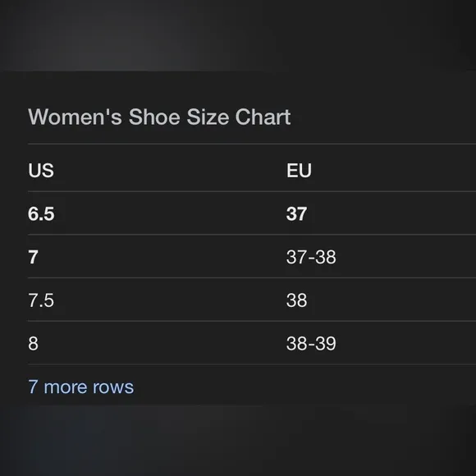Select the EU 37-38 cell

[x=311, y=257]
